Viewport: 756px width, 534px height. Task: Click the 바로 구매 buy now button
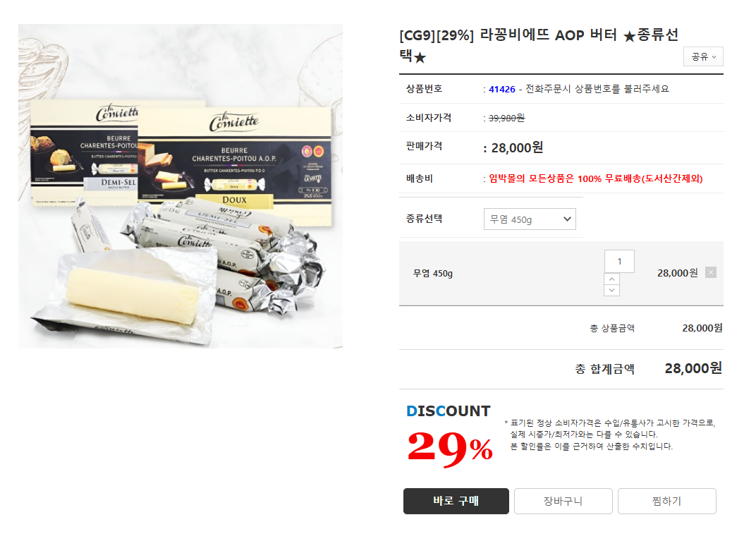(456, 501)
